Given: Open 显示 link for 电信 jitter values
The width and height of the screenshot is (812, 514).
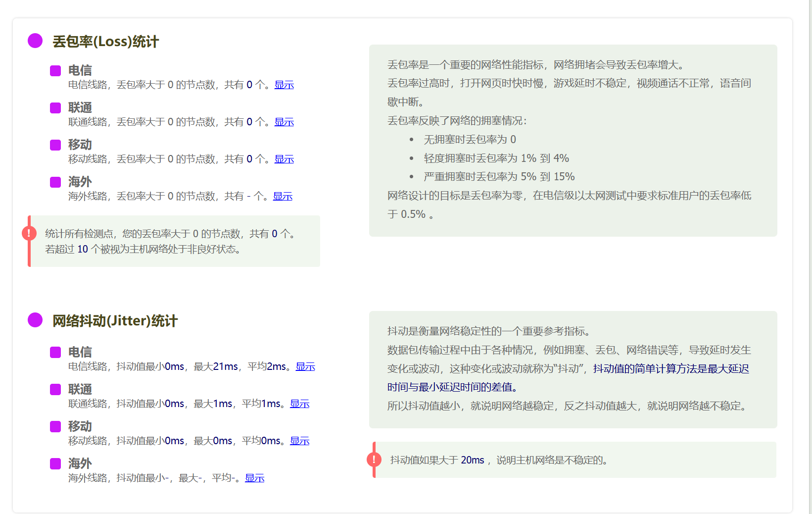Looking at the screenshot, I should coord(305,367).
